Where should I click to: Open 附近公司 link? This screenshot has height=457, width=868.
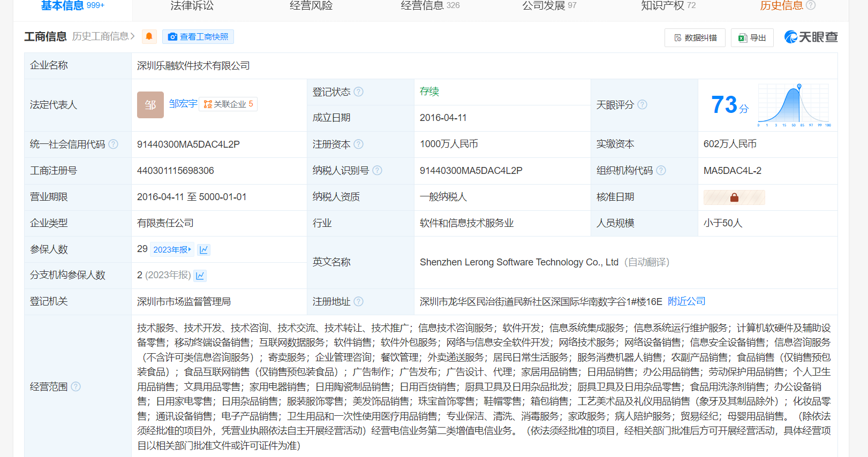(x=686, y=301)
